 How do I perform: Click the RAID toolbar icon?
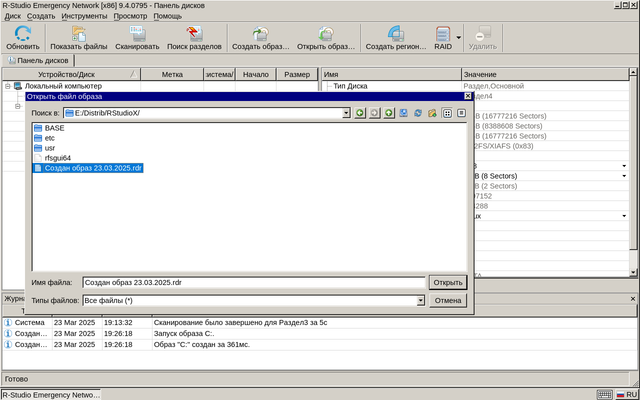tap(443, 33)
